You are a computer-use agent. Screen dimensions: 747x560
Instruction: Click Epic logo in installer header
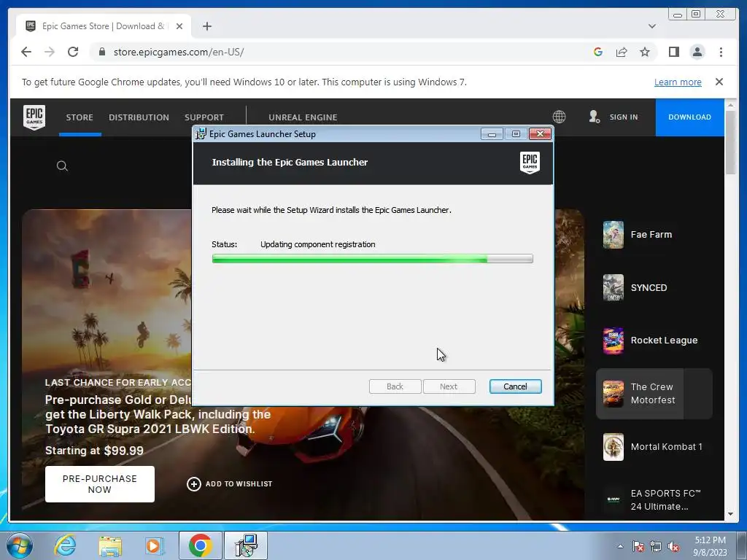tap(530, 163)
